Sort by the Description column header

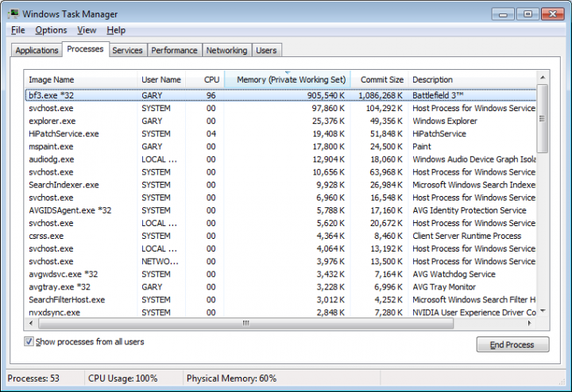point(473,80)
